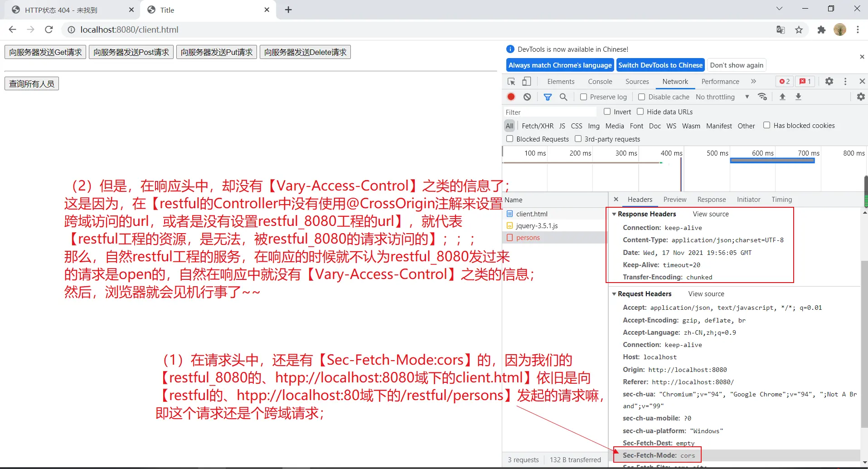Switch to the Console tab
Screen dimensions: 868x469
tap(600, 82)
